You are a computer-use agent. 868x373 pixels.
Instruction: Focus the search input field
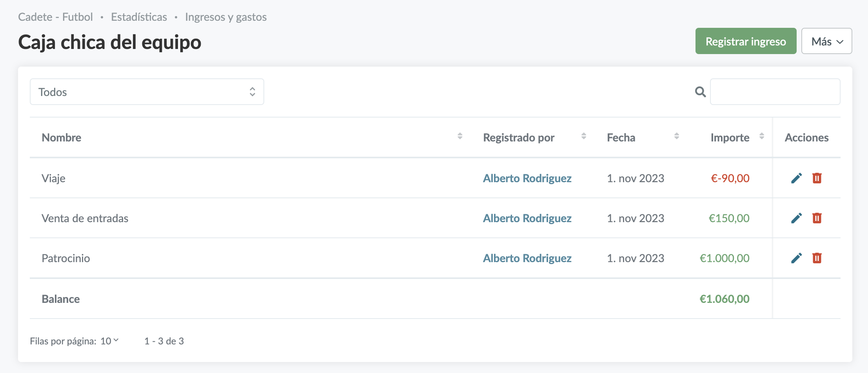775,92
